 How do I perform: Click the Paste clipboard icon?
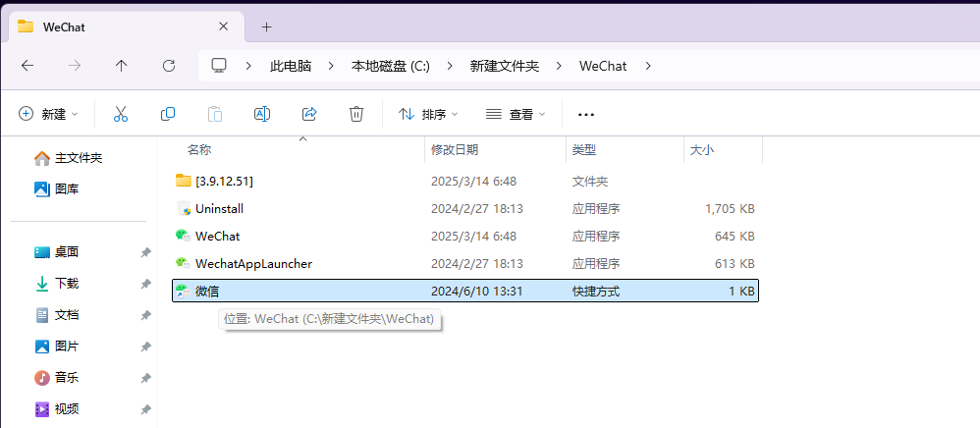tap(215, 114)
